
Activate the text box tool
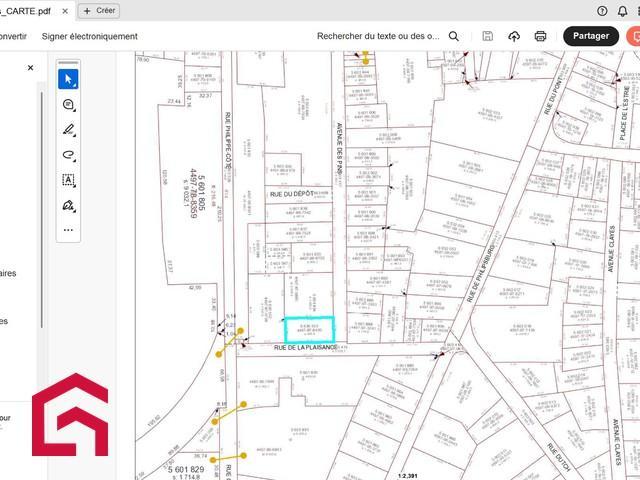69,180
